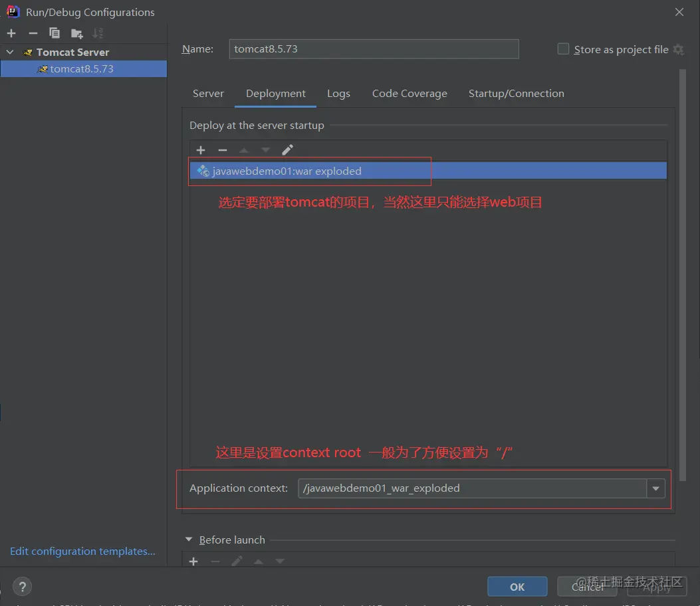Click the Application context text field
Screen dimensions: 700x606
coord(472,488)
